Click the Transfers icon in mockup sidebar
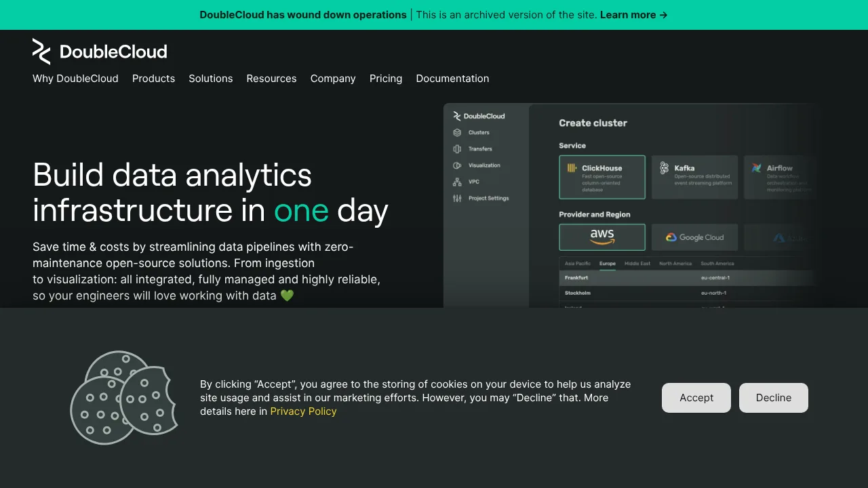The width and height of the screenshot is (868, 488). [457, 149]
